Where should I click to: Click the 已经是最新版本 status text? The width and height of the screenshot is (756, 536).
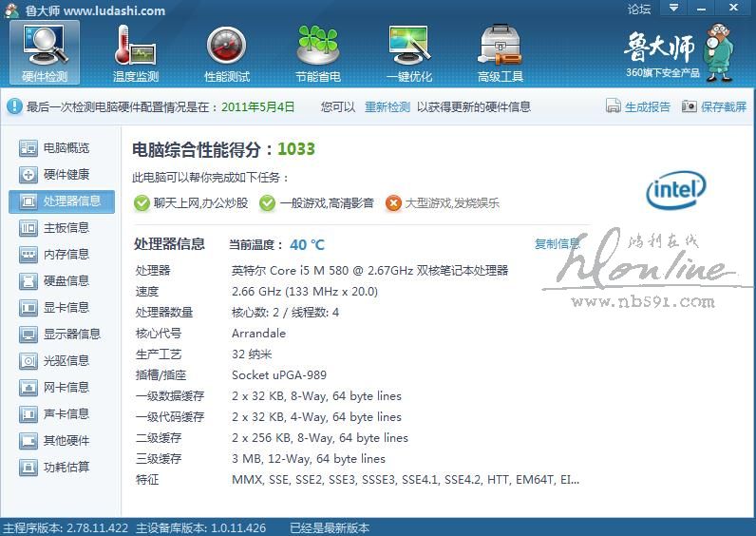(x=330, y=527)
